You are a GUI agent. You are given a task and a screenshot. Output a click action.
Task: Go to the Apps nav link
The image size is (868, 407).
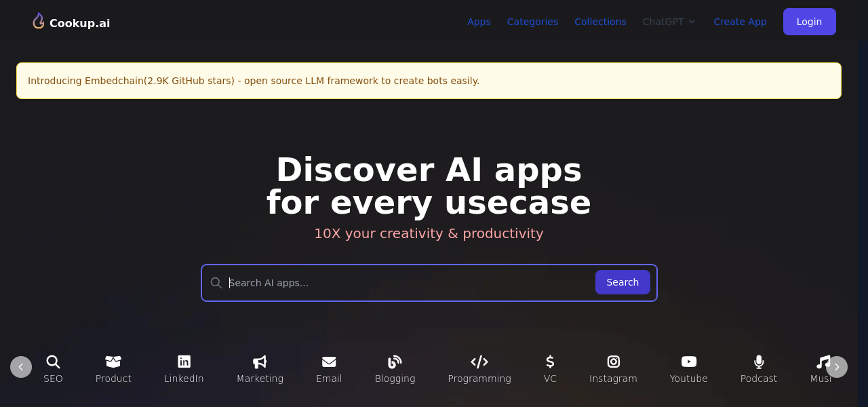click(479, 22)
